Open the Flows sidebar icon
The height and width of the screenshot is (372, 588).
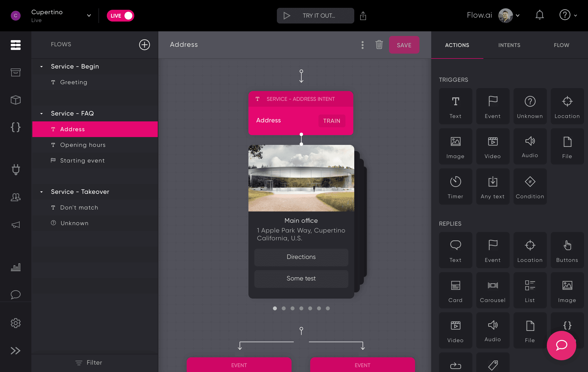click(x=16, y=45)
